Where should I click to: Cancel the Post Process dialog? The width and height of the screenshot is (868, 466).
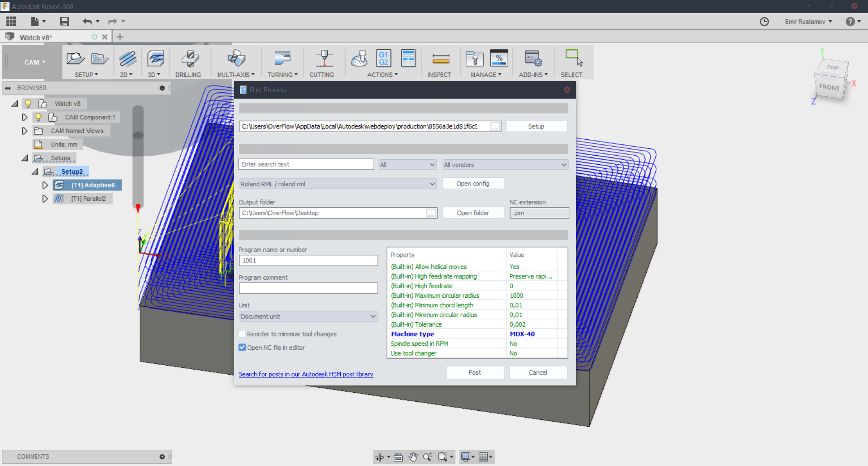(x=538, y=372)
